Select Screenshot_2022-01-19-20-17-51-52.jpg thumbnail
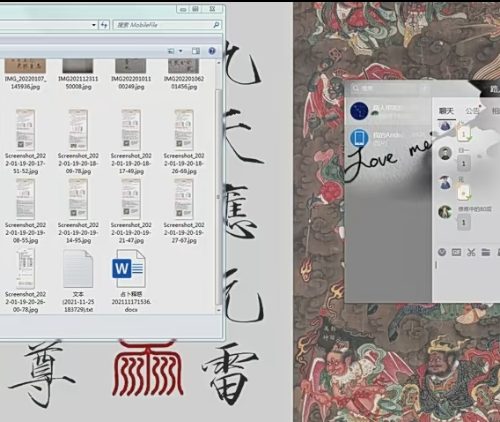 25,130
